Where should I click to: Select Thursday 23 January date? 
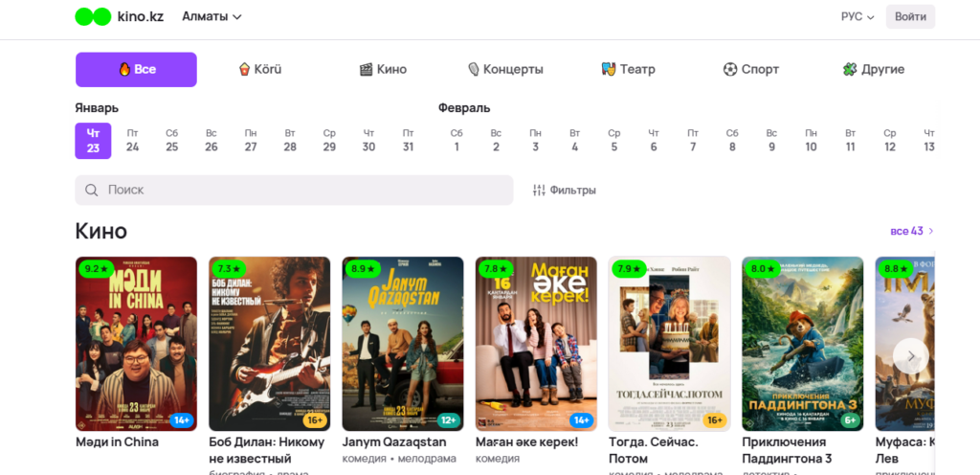93,141
